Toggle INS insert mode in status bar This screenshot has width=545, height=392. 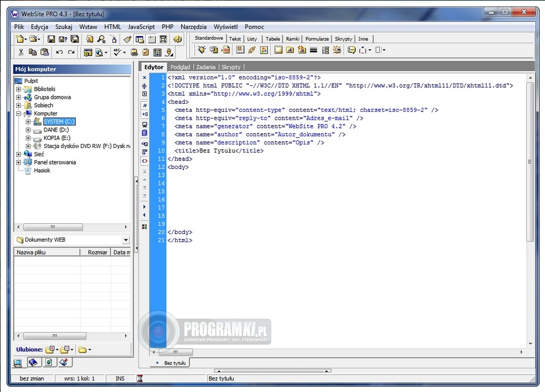(x=120, y=378)
